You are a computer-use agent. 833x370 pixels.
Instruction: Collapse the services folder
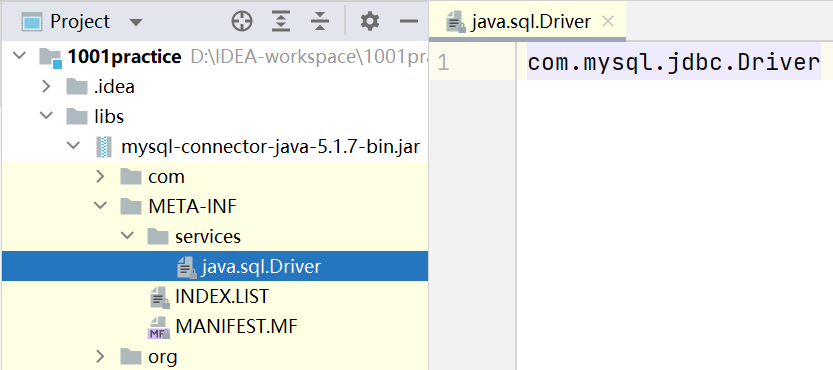tap(128, 236)
